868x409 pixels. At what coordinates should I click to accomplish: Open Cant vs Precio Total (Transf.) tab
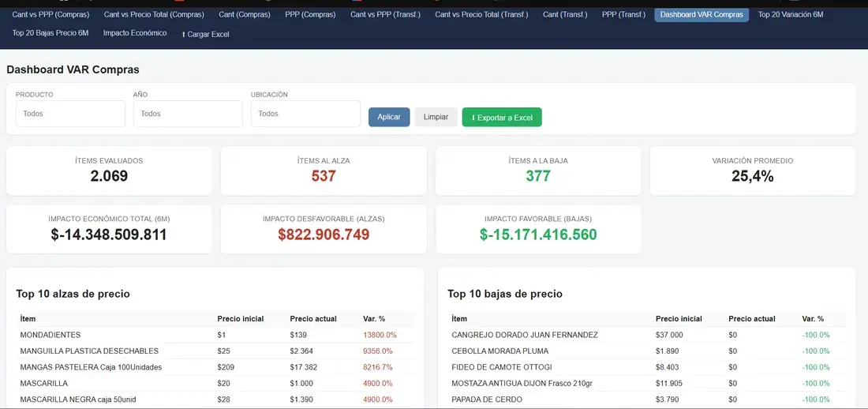click(481, 14)
